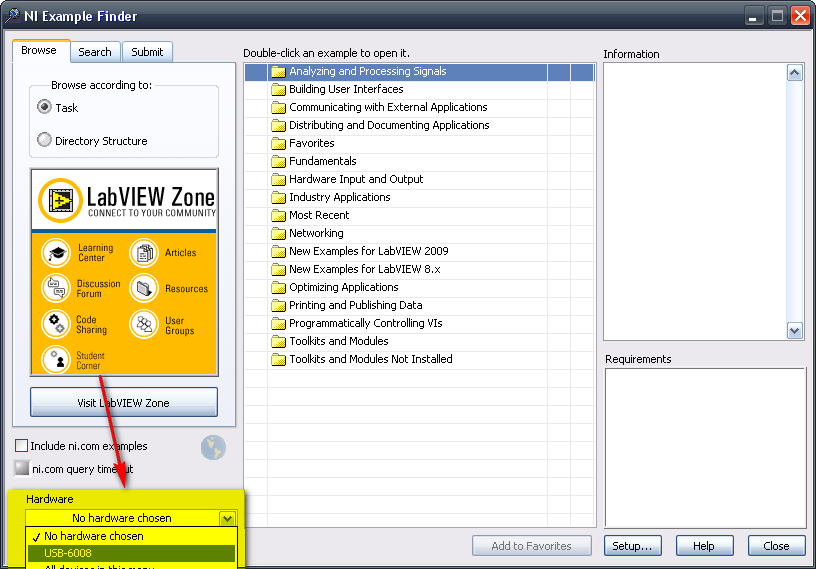Viewport: 816px width, 569px height.
Task: Click the Visit LabVIEW Zone button
Action: pos(124,402)
